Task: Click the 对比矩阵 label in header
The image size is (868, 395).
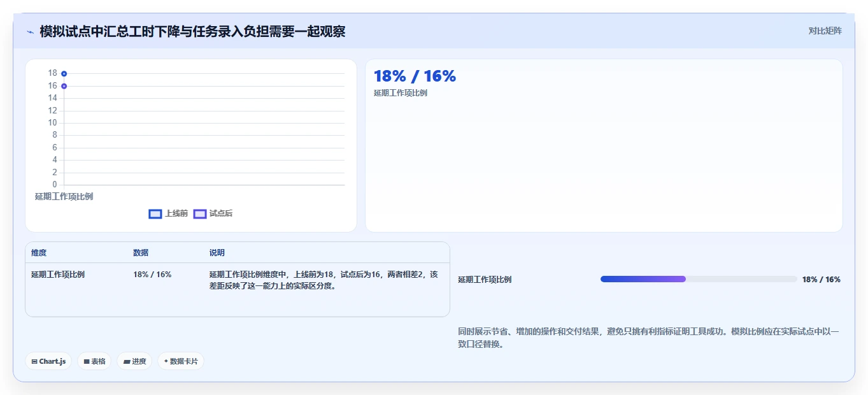Action: click(x=825, y=31)
